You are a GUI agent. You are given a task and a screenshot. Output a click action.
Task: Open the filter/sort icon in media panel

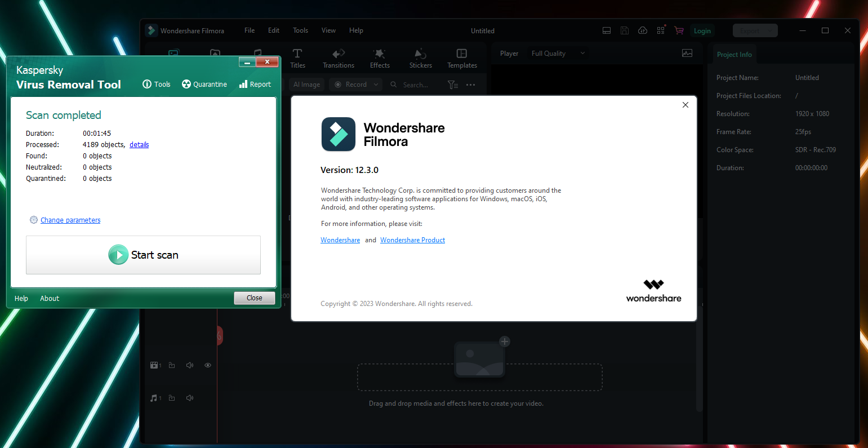click(453, 85)
